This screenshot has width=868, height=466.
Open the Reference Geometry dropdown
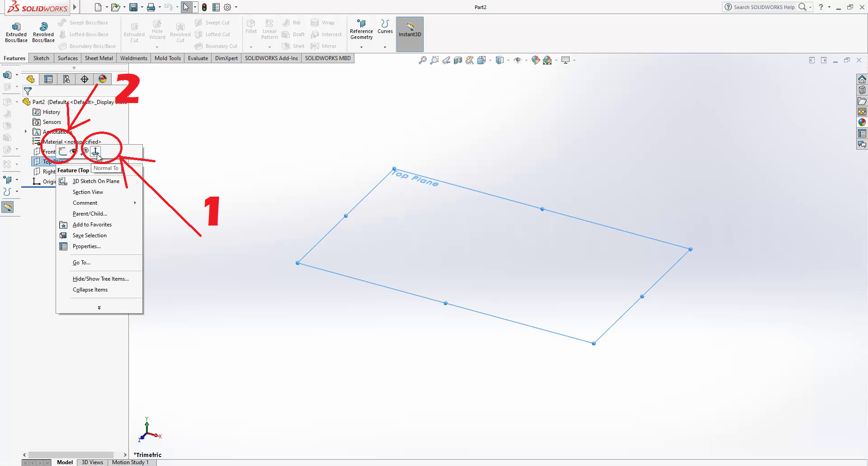(x=361, y=47)
